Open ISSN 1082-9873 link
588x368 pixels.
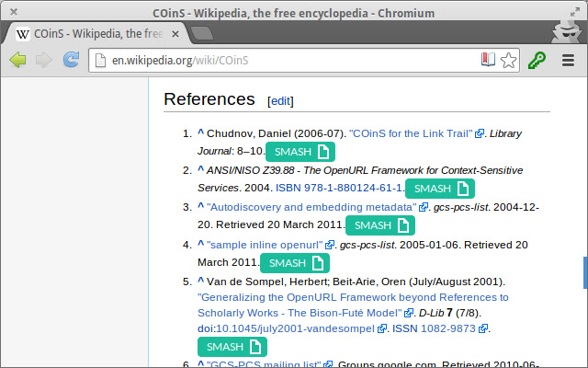[434, 328]
